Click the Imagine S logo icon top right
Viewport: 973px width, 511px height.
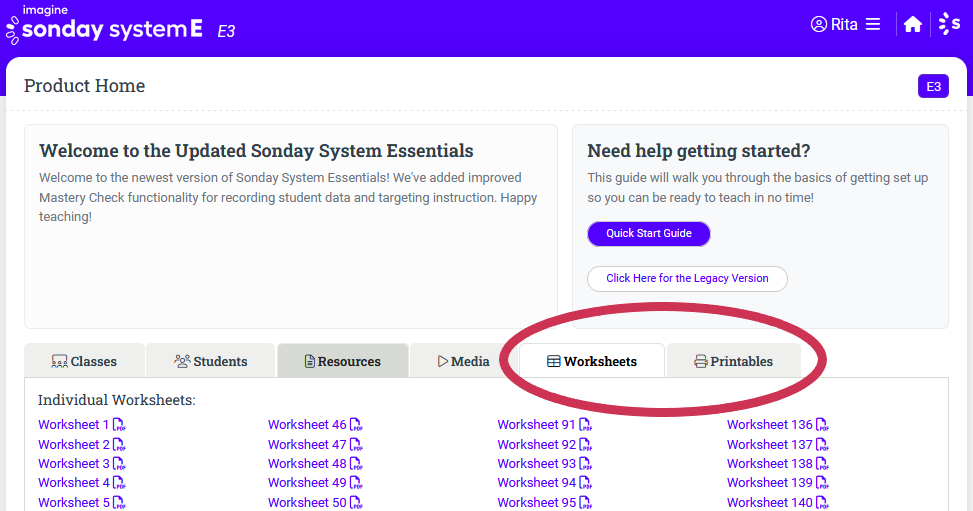tap(949, 25)
